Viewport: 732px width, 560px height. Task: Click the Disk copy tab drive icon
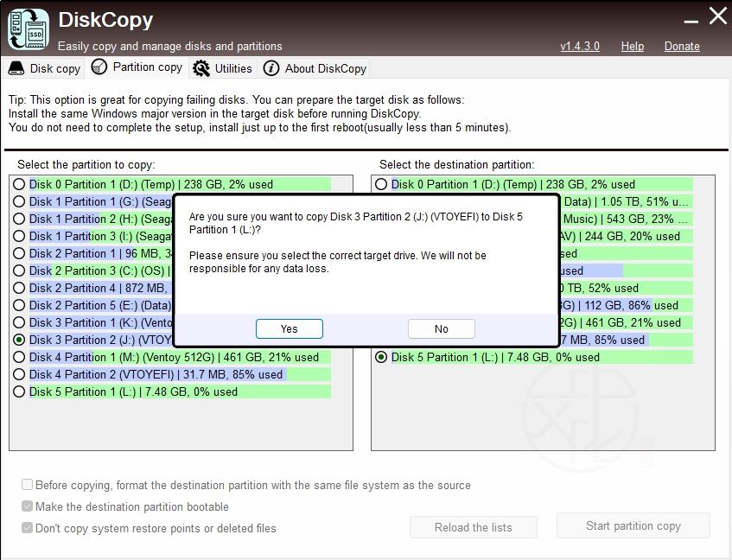pos(16,68)
